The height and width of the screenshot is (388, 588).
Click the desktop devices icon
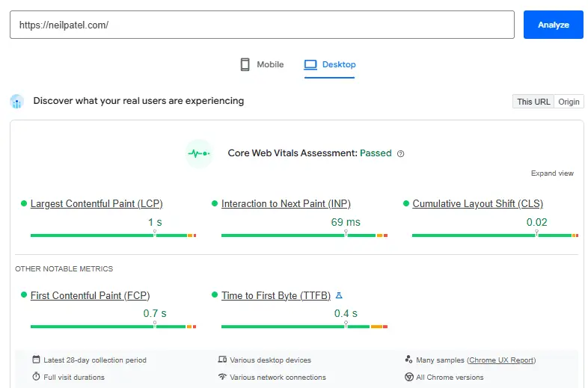pyautogui.click(x=222, y=360)
